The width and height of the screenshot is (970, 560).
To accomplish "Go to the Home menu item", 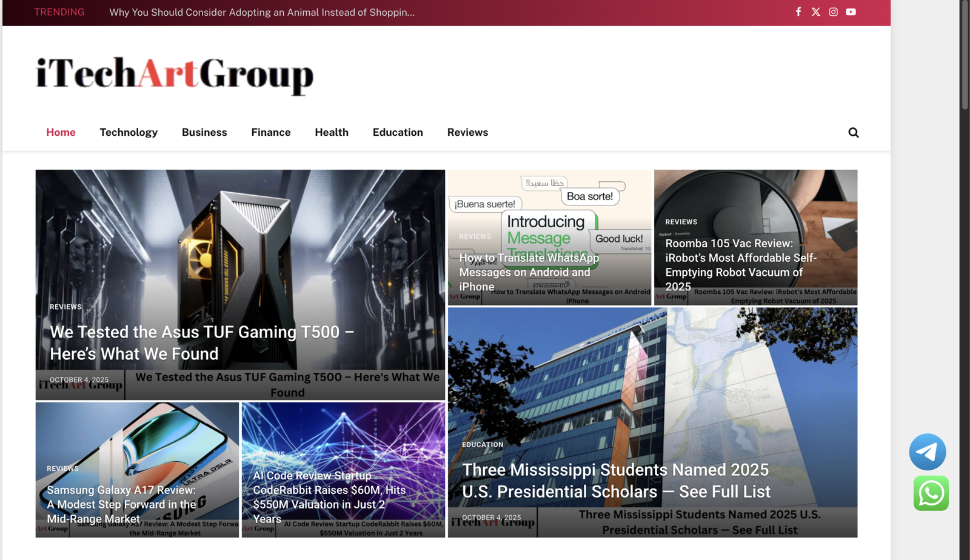I will (61, 133).
